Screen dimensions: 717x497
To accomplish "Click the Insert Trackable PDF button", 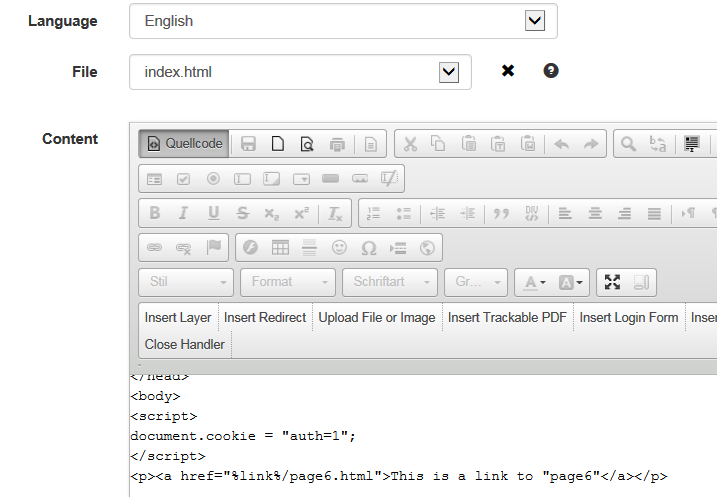I will tap(507, 317).
